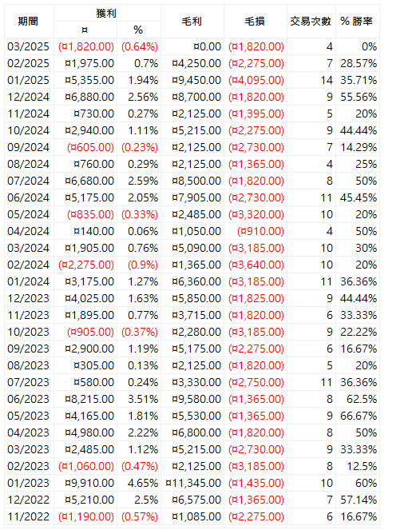420x530 pixels.
Task: Click the 05/2023 win rate 66.67%
Action: 359,416
